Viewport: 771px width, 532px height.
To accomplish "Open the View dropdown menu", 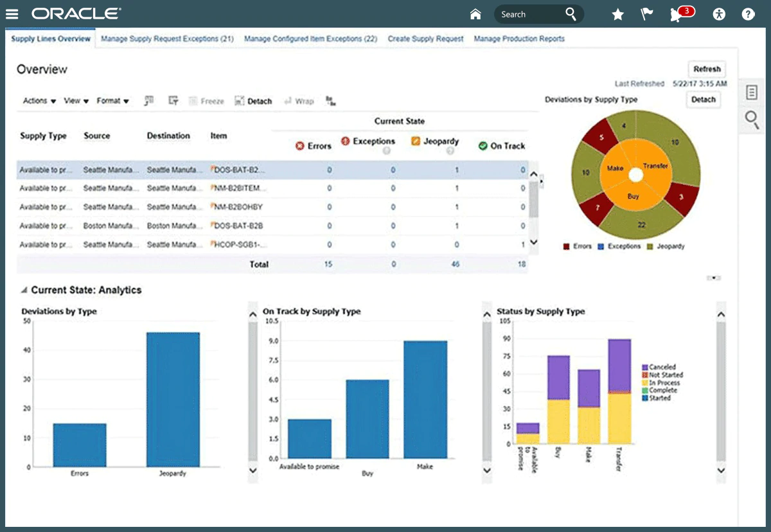I will (x=76, y=101).
